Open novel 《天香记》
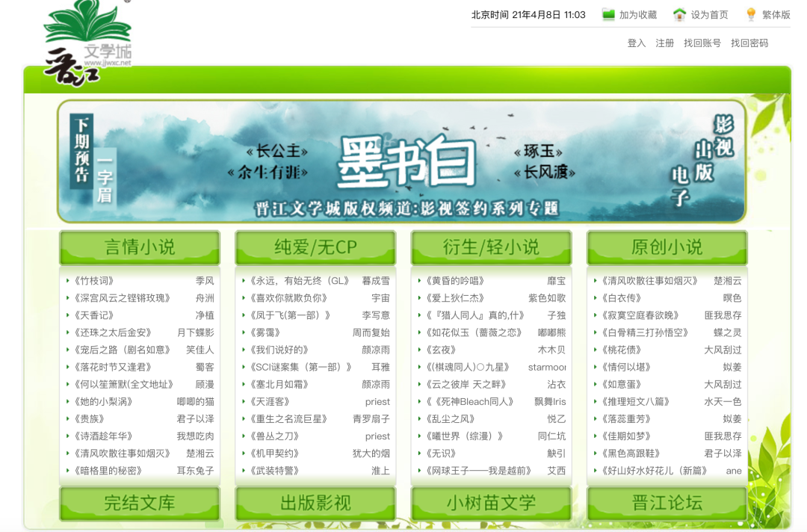This screenshot has width=807, height=532. 94,315
